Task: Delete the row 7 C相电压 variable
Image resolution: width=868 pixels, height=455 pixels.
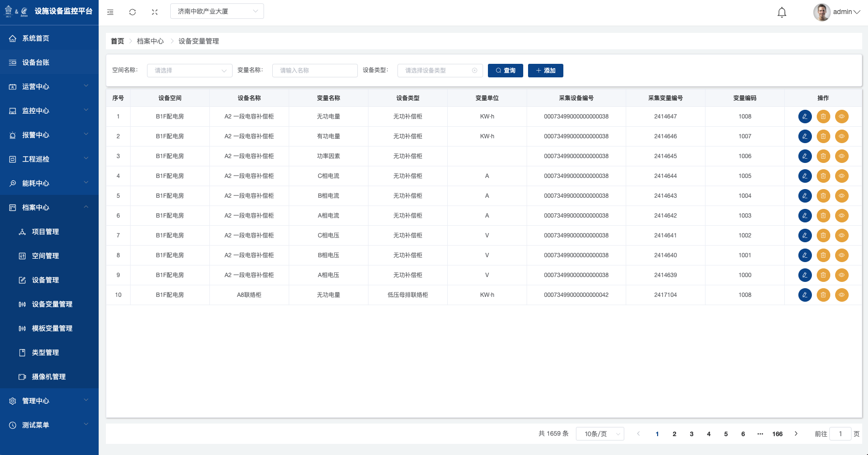Action: tap(823, 235)
